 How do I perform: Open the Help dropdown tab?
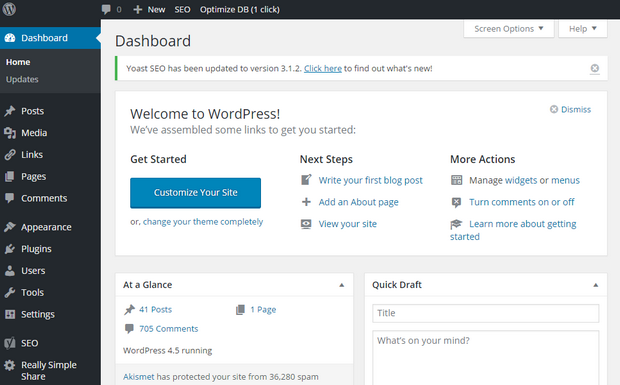[x=582, y=29]
